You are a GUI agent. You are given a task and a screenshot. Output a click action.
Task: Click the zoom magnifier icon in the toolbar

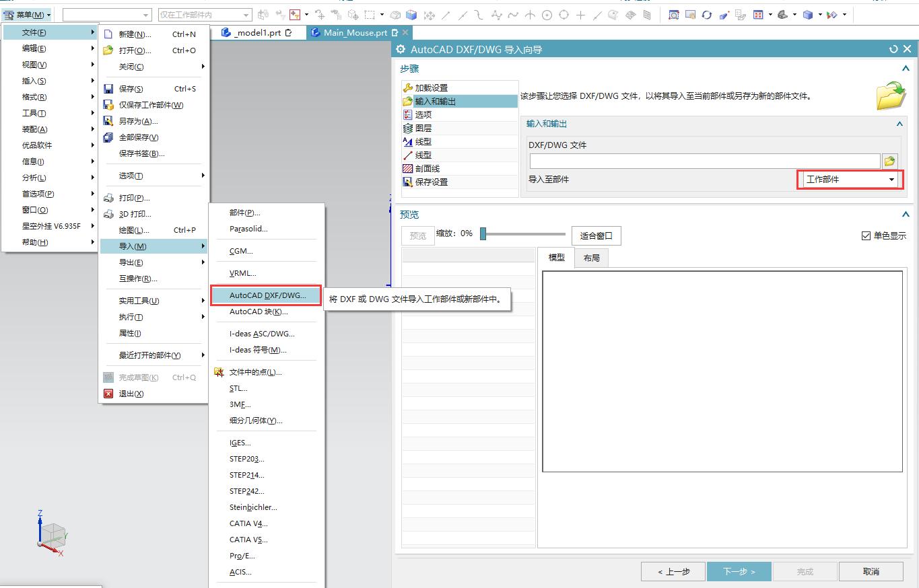pyautogui.click(x=674, y=14)
